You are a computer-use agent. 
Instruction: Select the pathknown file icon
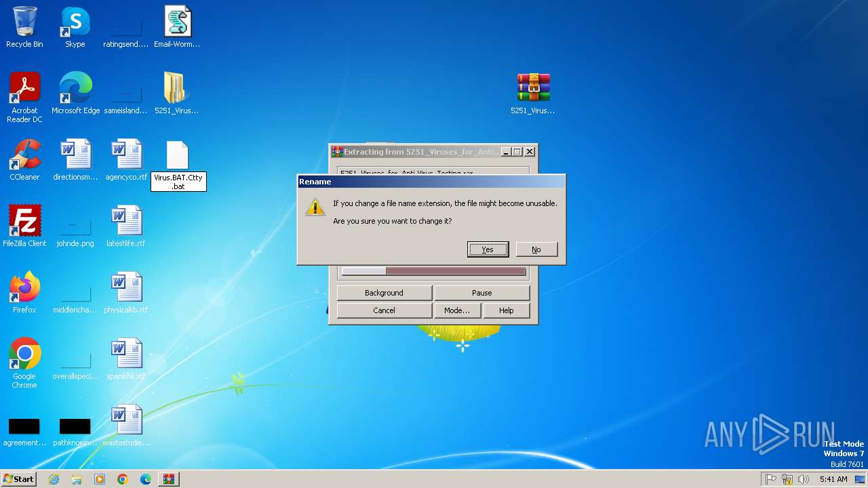[x=75, y=426]
